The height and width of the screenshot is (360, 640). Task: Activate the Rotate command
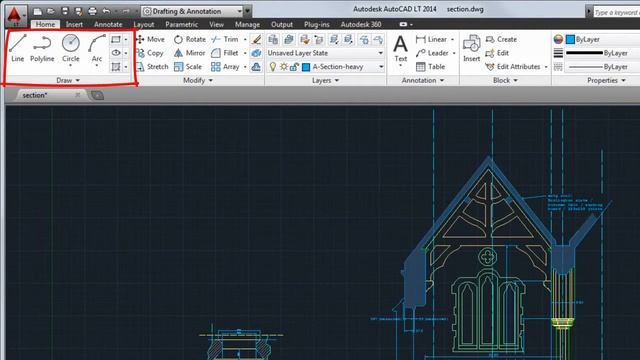190,39
